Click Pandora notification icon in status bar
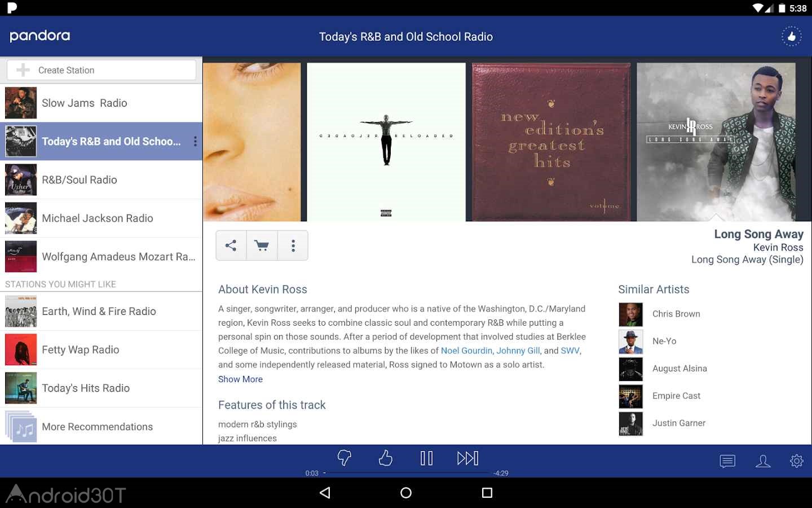 click(x=12, y=8)
